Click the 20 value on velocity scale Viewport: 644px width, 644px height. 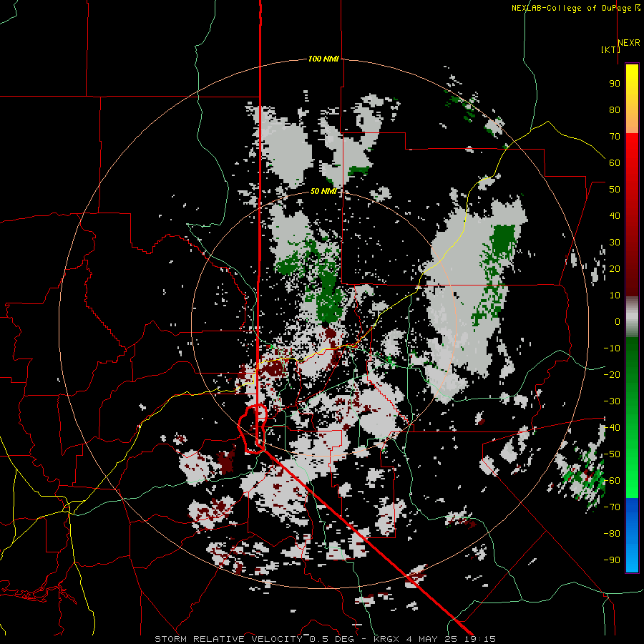pos(615,269)
